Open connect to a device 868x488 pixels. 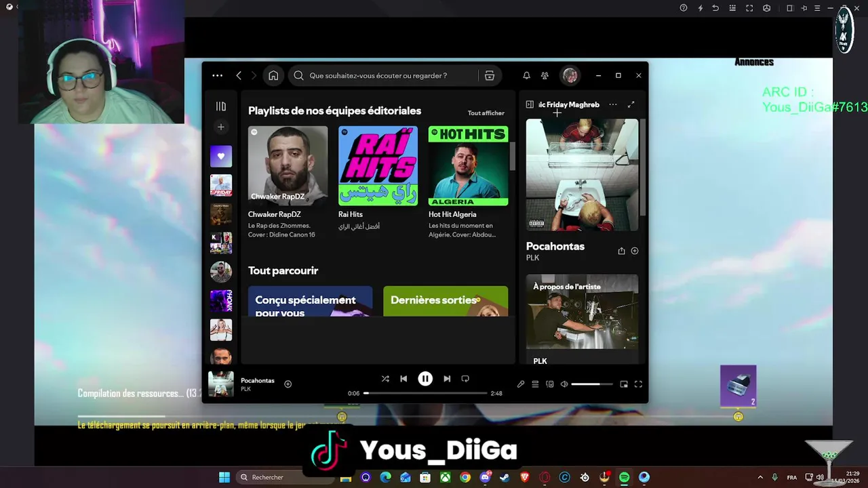coord(550,384)
